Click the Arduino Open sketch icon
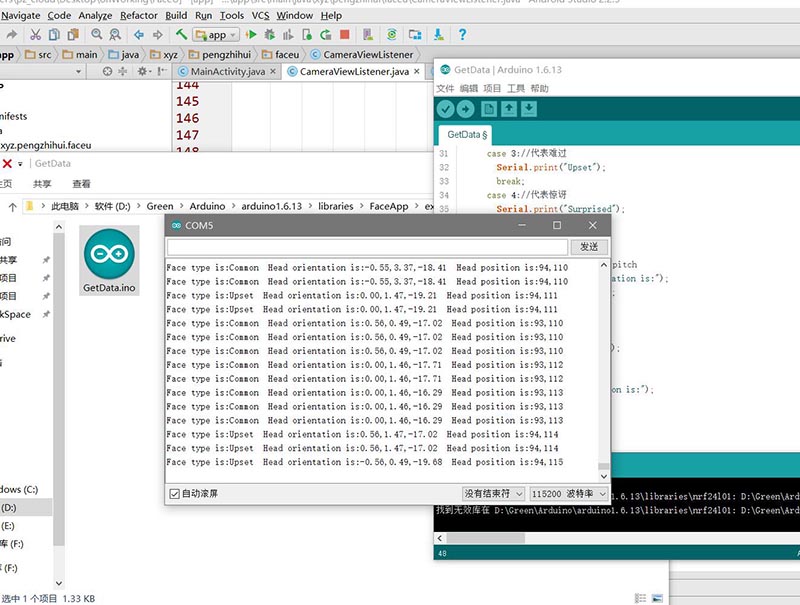 coord(509,109)
